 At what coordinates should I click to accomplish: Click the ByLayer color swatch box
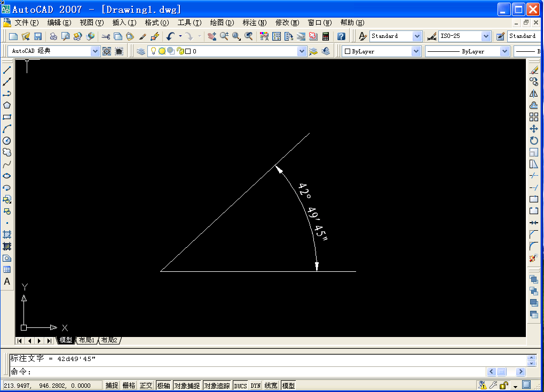point(348,51)
